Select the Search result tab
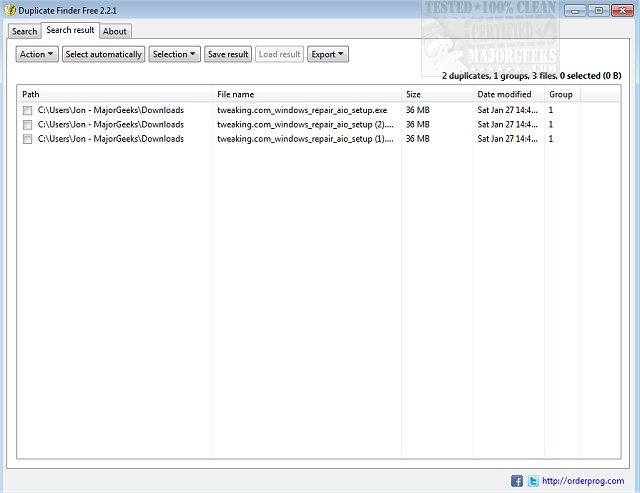The width and height of the screenshot is (640, 493). pos(70,30)
